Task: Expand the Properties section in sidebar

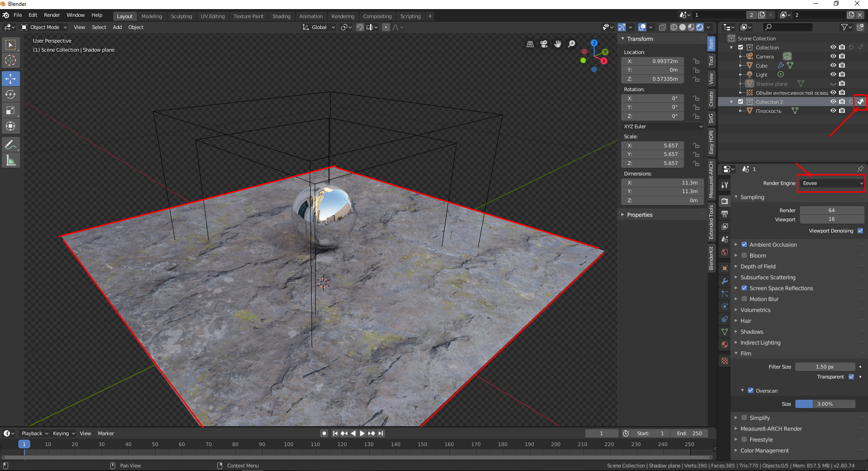Action: pyautogui.click(x=639, y=215)
